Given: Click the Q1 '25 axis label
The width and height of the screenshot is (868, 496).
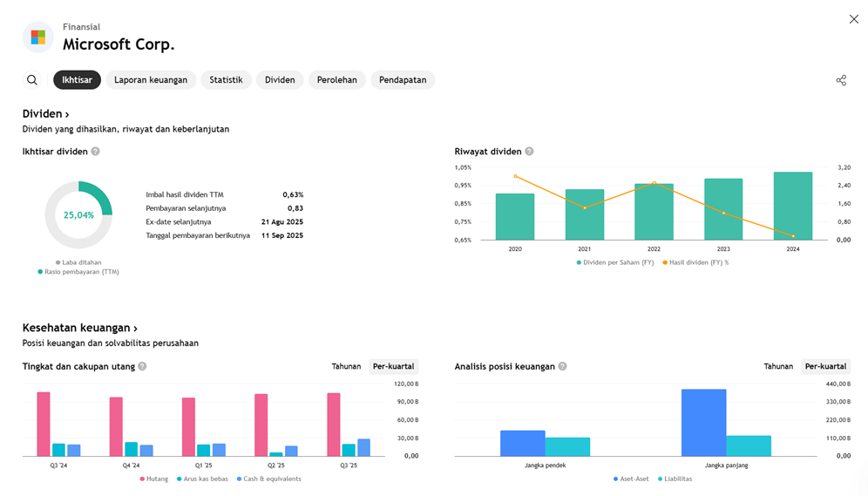Looking at the screenshot, I should [203, 465].
